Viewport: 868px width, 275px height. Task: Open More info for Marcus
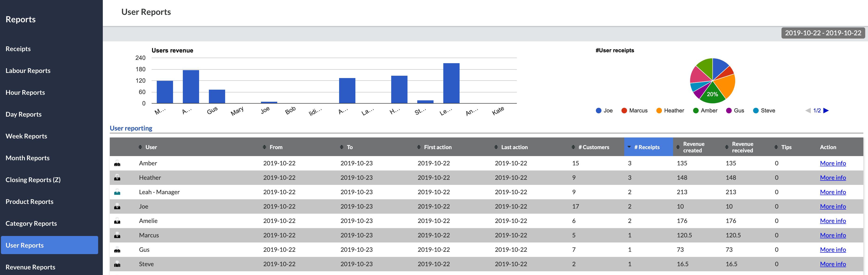click(x=833, y=235)
